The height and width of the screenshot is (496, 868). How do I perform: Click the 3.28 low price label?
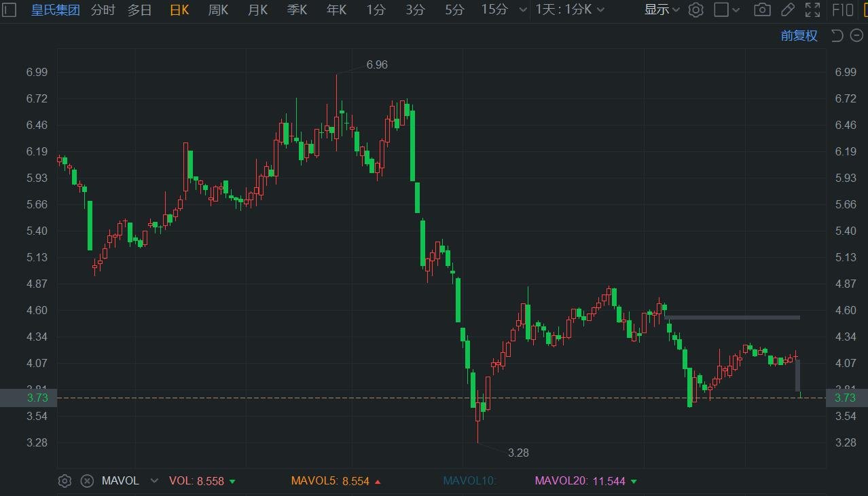click(x=518, y=453)
